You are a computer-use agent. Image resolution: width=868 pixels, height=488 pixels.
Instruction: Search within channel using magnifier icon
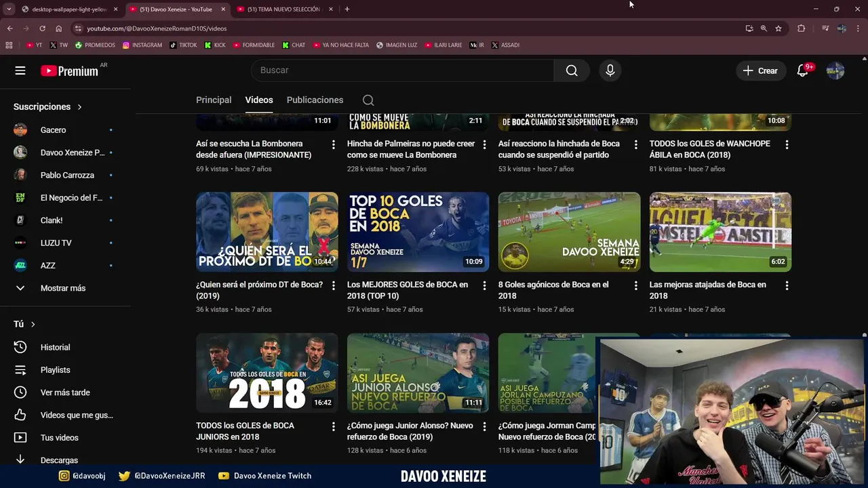click(x=368, y=100)
